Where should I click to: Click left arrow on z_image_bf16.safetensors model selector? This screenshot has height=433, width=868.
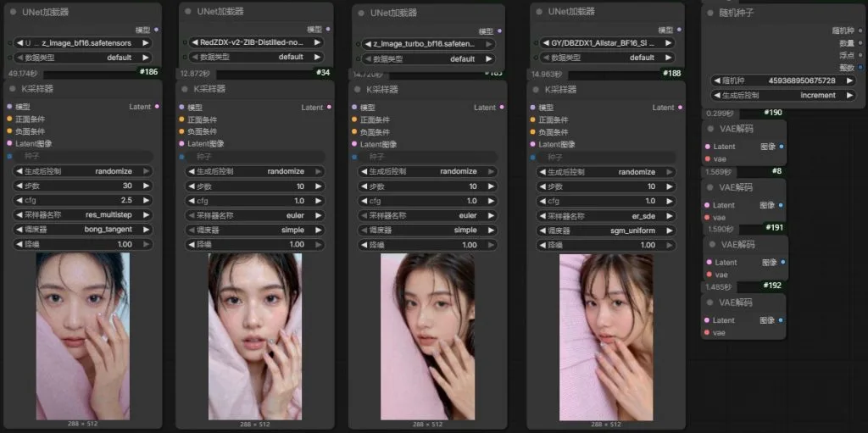pyautogui.click(x=19, y=42)
